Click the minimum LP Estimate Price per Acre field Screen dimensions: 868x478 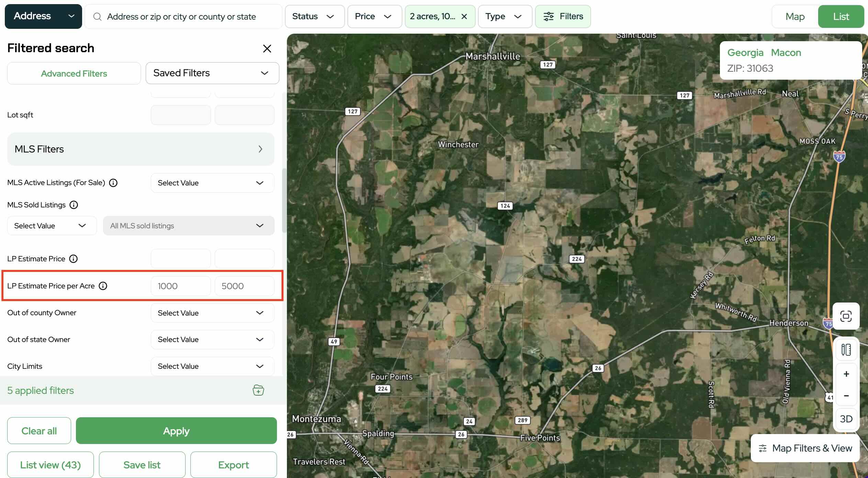(x=180, y=286)
